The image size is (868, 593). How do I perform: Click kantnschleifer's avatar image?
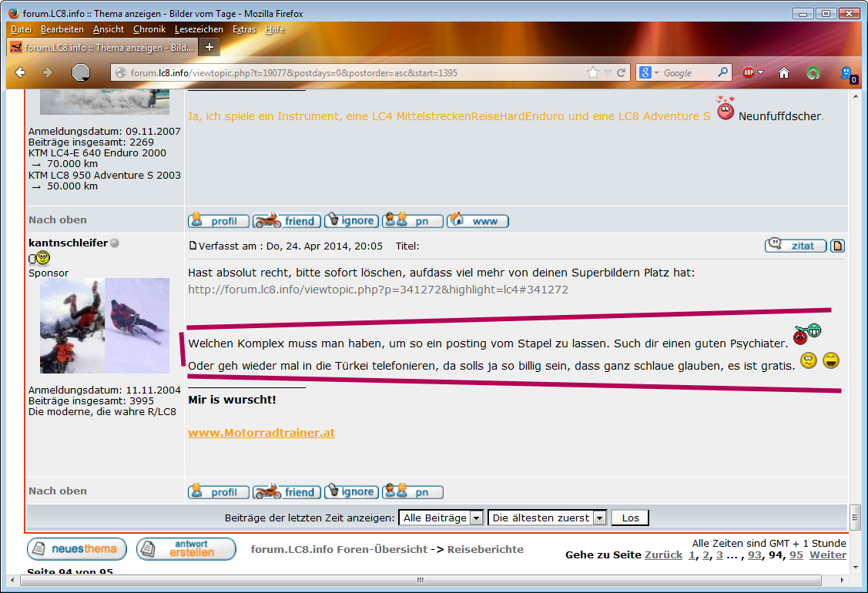click(105, 326)
